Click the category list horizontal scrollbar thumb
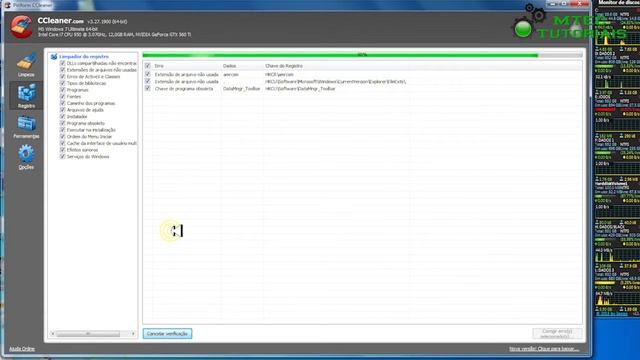 tap(88, 334)
